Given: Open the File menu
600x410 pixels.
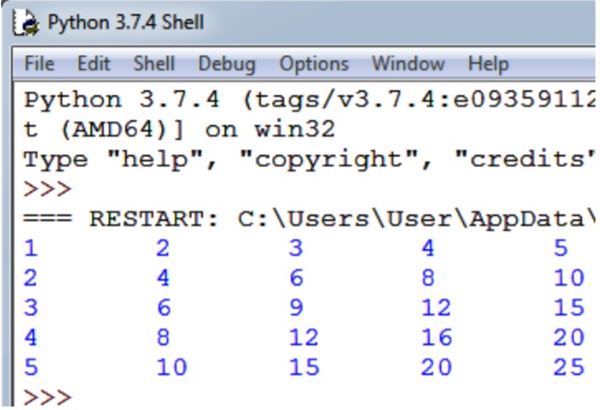Looking at the screenshot, I should 39,64.
